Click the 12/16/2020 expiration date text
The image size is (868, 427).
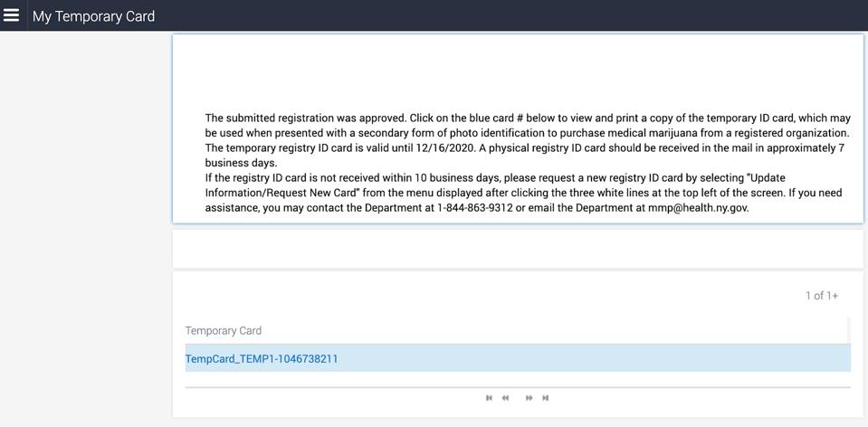pos(457,147)
